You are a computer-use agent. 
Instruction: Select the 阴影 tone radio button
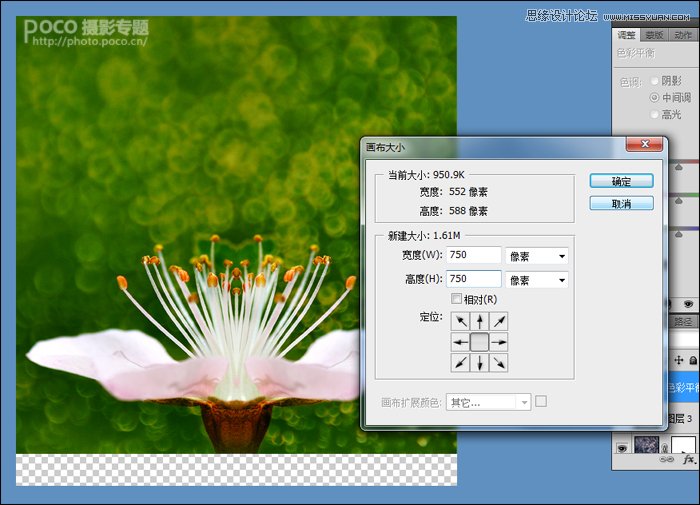[654, 81]
